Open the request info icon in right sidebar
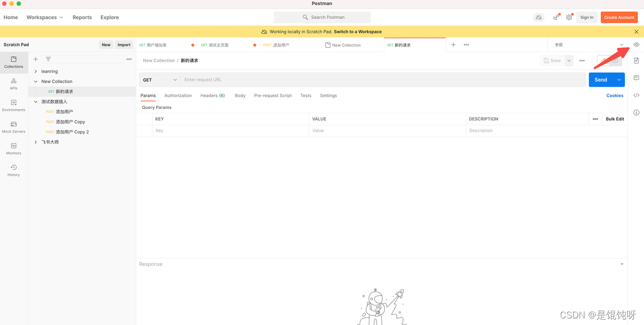Screen dimensions: 644x325 pyautogui.click(x=636, y=112)
